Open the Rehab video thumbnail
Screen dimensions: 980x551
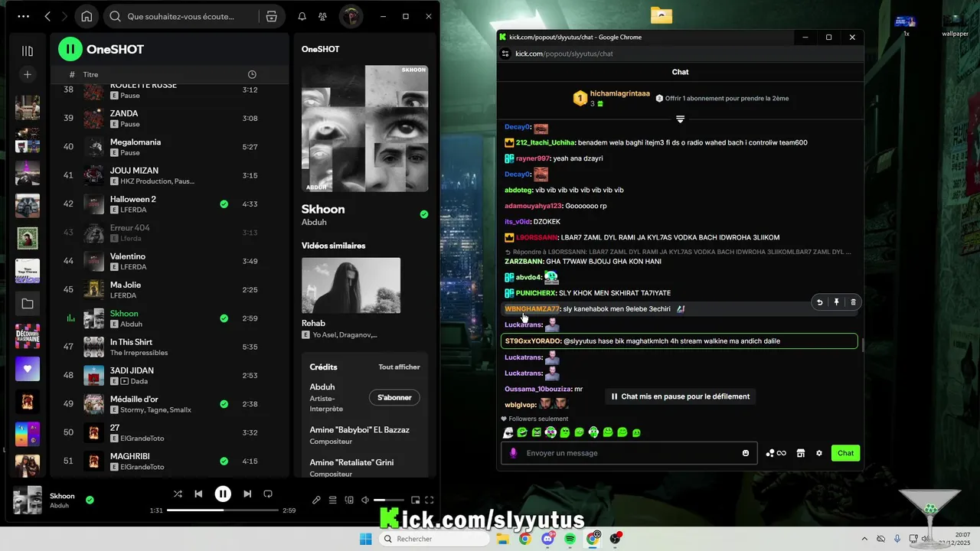click(x=351, y=285)
